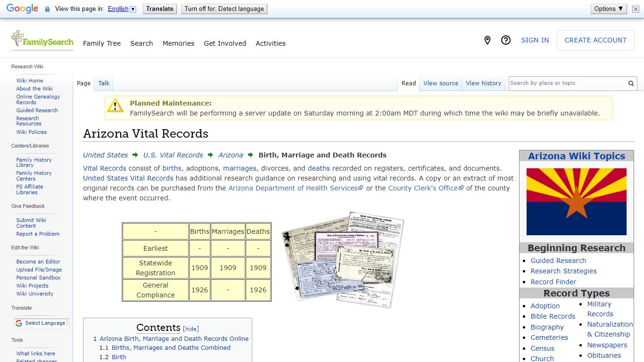The width and height of the screenshot is (644, 362).
Task: Turn off translation for Detect language
Action: tap(224, 8)
